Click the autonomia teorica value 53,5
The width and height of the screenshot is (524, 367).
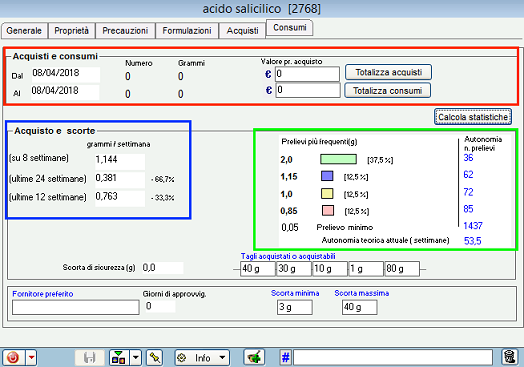[473, 241]
